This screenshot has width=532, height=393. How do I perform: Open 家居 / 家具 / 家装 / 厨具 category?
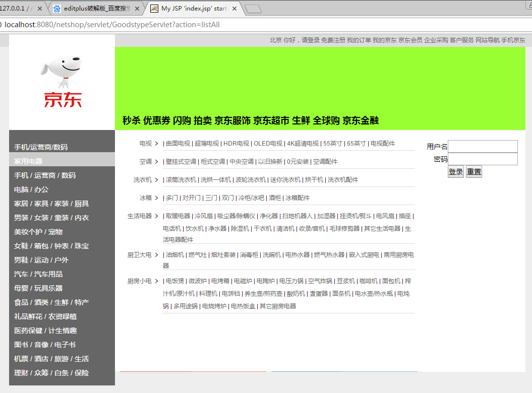pos(51,204)
